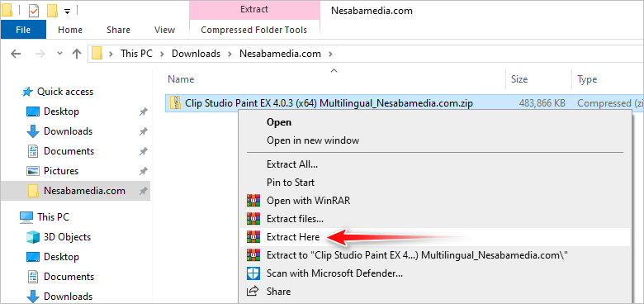Image resolution: width=644 pixels, height=304 pixels.
Task: Open the recent locations dropdown
Action: pos(59,54)
